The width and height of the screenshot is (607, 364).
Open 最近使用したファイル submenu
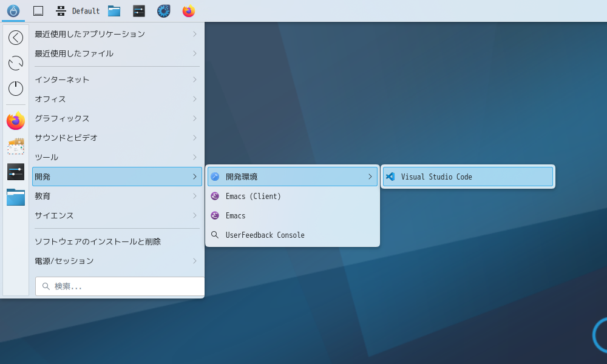117,53
